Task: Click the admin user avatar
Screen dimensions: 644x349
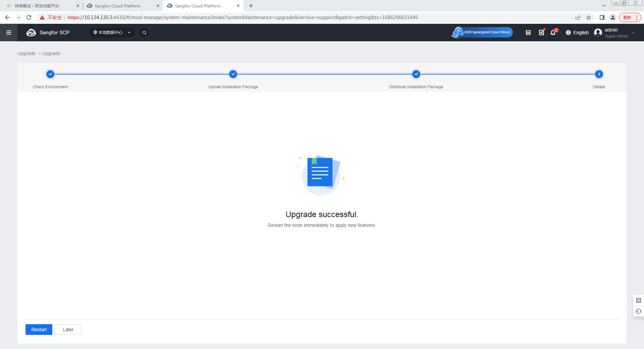Action: [598, 33]
